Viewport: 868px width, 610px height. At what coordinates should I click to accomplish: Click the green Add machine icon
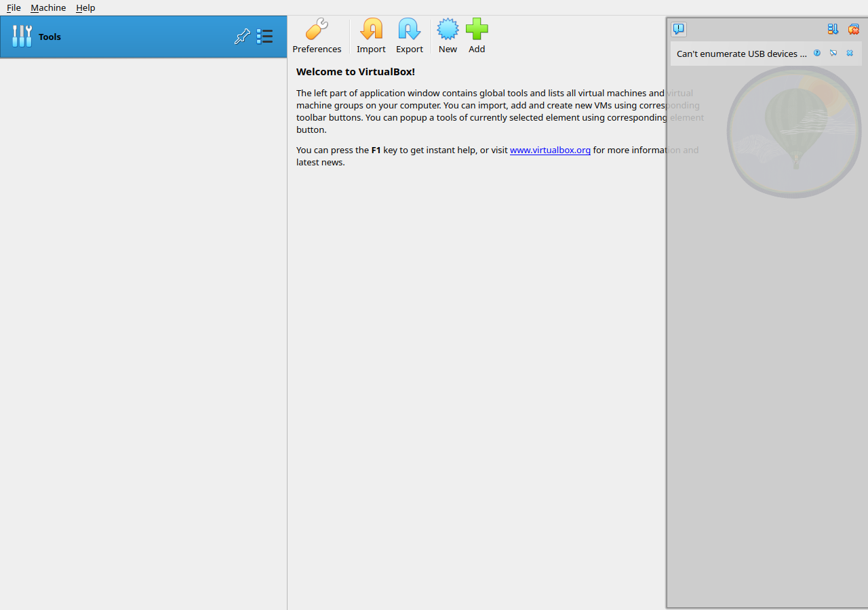pos(477,37)
